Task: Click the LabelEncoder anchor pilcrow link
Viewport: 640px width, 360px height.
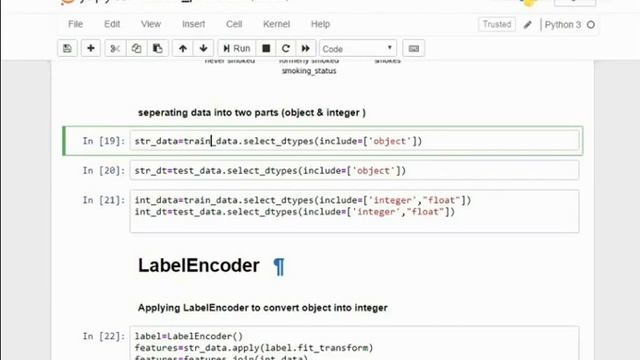Action: (x=279, y=267)
